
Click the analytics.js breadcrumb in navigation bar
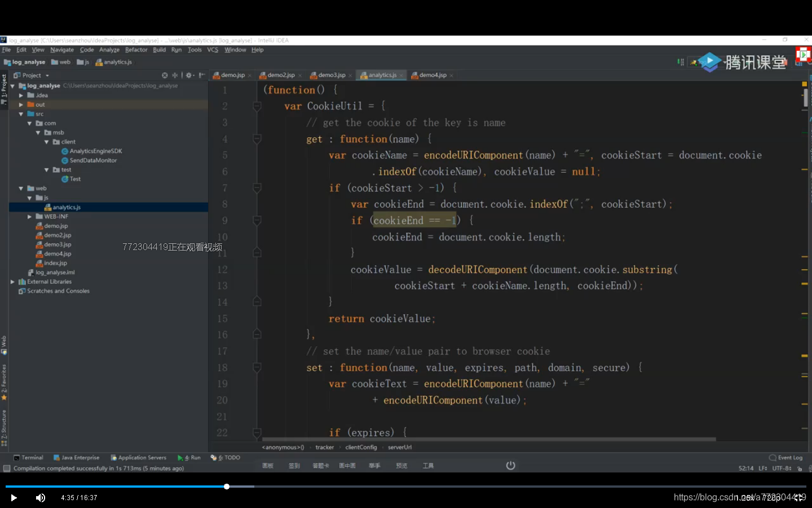[x=114, y=62]
